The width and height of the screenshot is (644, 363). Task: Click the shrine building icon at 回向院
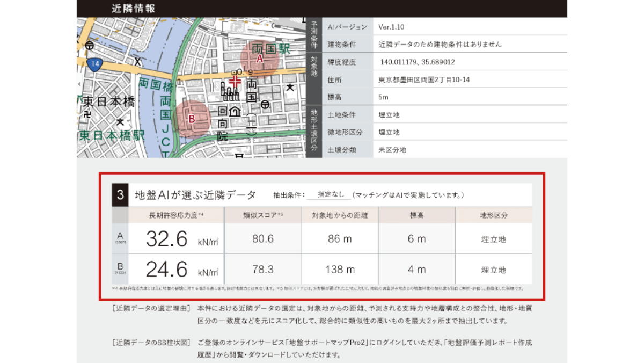[234, 112]
